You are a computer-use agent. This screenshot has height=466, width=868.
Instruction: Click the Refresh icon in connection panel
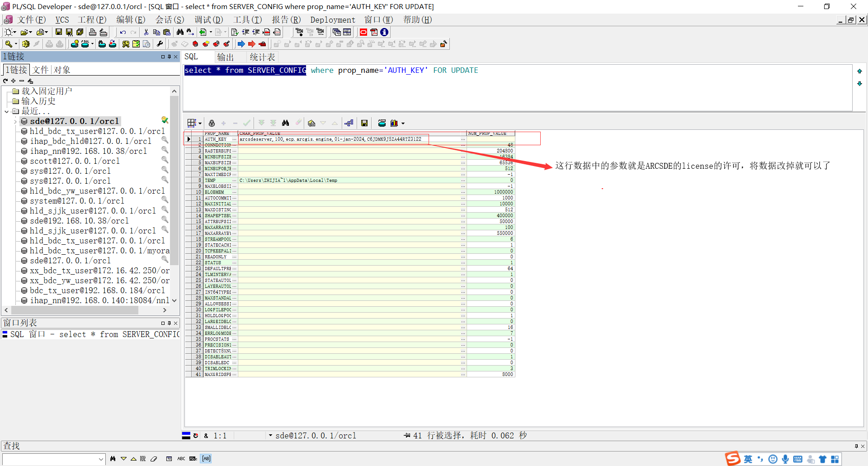(x=5, y=81)
